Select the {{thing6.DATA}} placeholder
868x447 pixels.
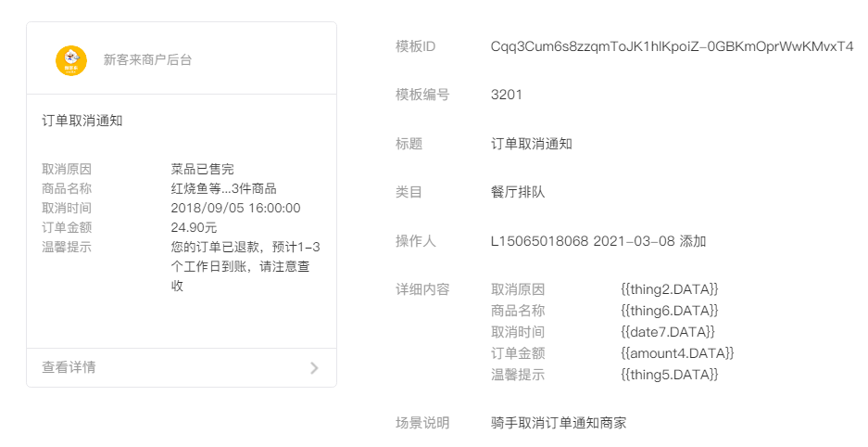coord(670,311)
